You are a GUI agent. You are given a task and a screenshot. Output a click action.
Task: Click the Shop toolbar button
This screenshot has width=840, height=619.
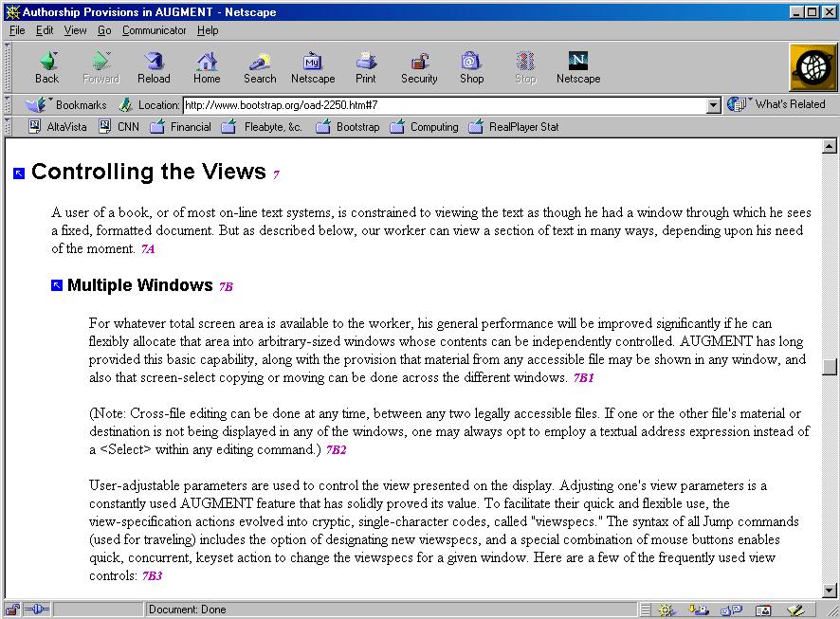(471, 68)
